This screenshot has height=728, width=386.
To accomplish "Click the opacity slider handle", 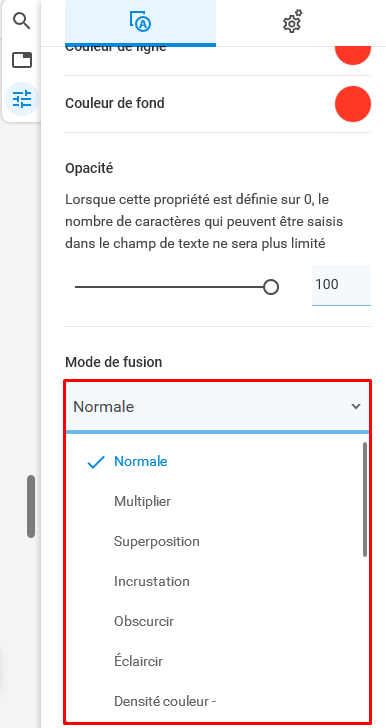I will click(x=271, y=287).
